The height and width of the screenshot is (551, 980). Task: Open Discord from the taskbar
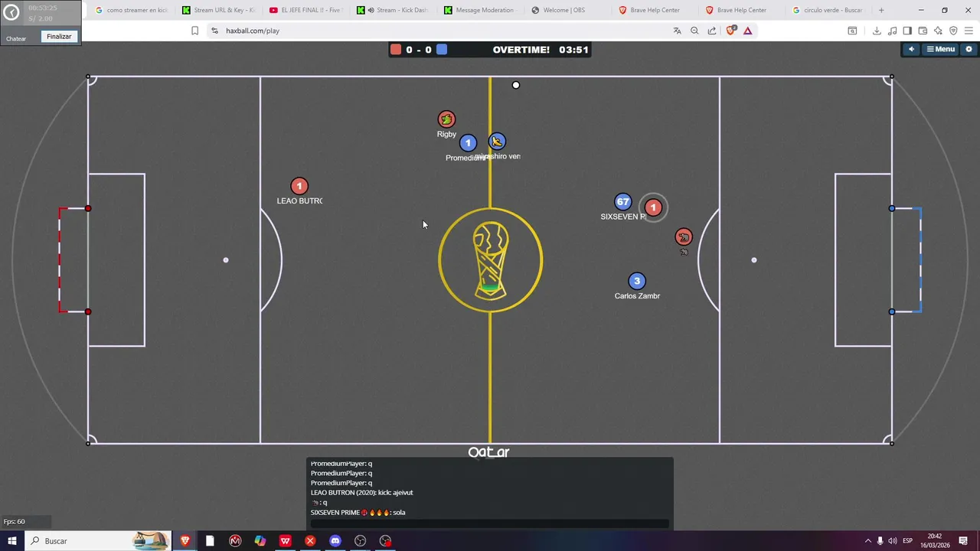click(335, 541)
